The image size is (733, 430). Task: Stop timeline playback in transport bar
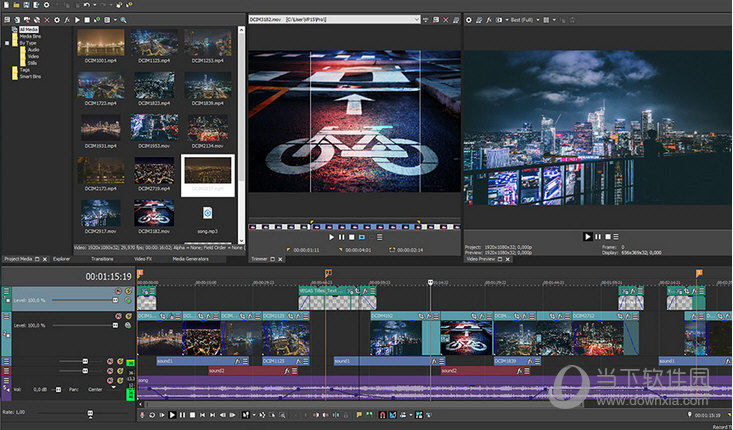click(x=192, y=415)
